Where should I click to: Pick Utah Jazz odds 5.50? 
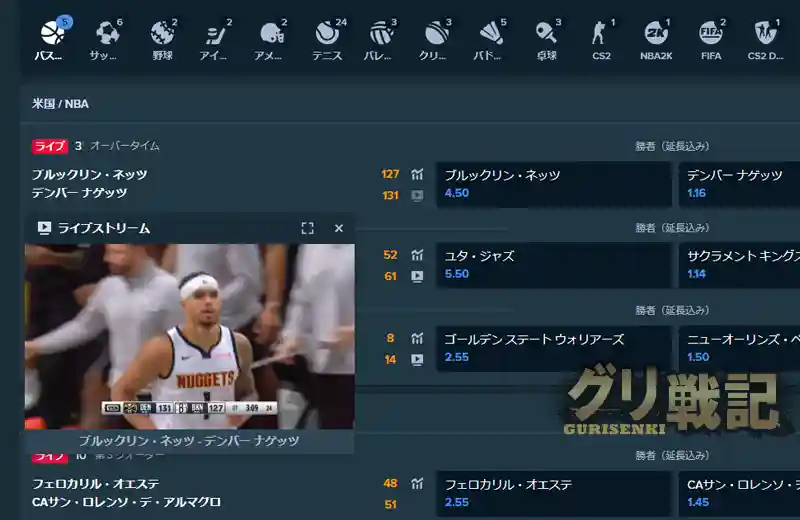pyautogui.click(x=553, y=265)
